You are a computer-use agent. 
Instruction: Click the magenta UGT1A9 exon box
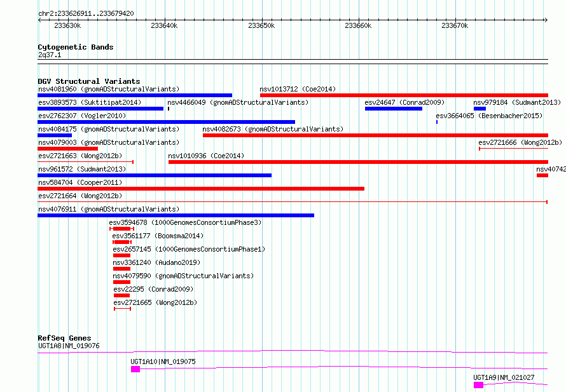478,385
